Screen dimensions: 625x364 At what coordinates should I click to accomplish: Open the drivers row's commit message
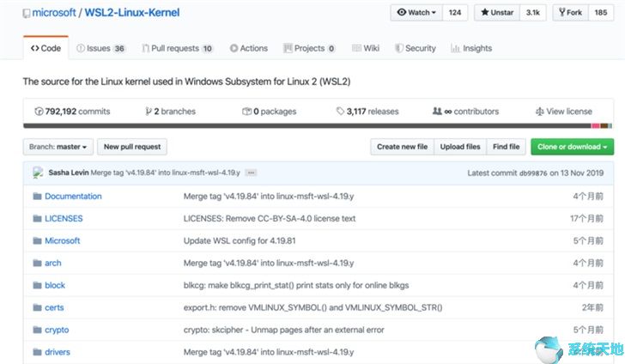coord(269,353)
